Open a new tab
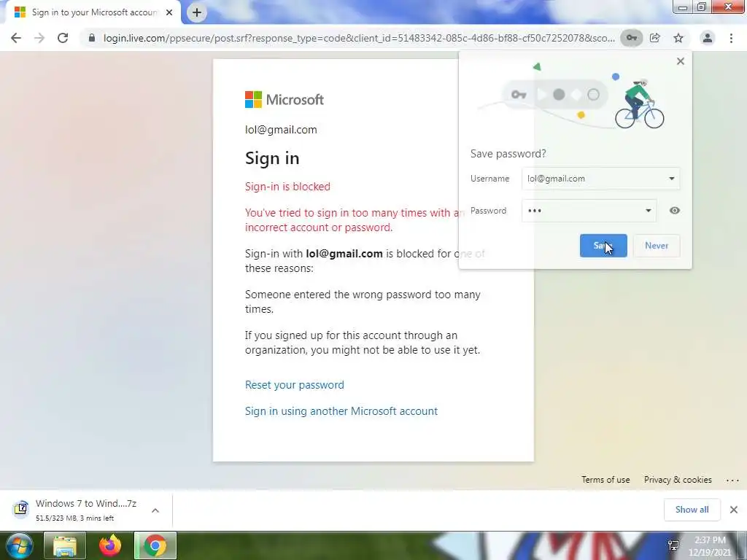747x560 pixels. click(x=197, y=12)
